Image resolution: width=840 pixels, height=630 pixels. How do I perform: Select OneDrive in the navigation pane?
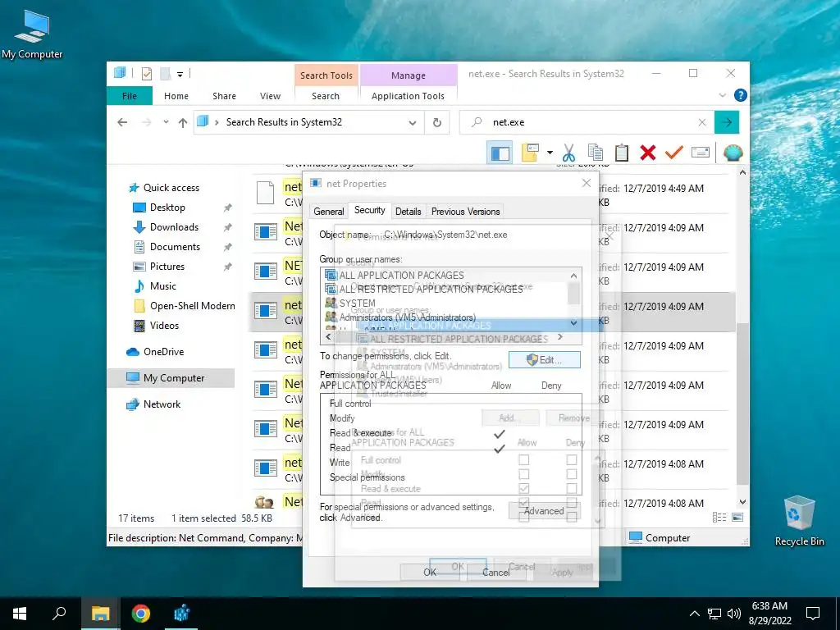(163, 352)
